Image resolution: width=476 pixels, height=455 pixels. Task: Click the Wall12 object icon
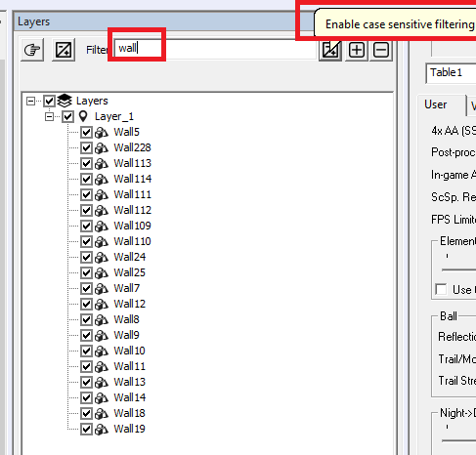coord(102,305)
